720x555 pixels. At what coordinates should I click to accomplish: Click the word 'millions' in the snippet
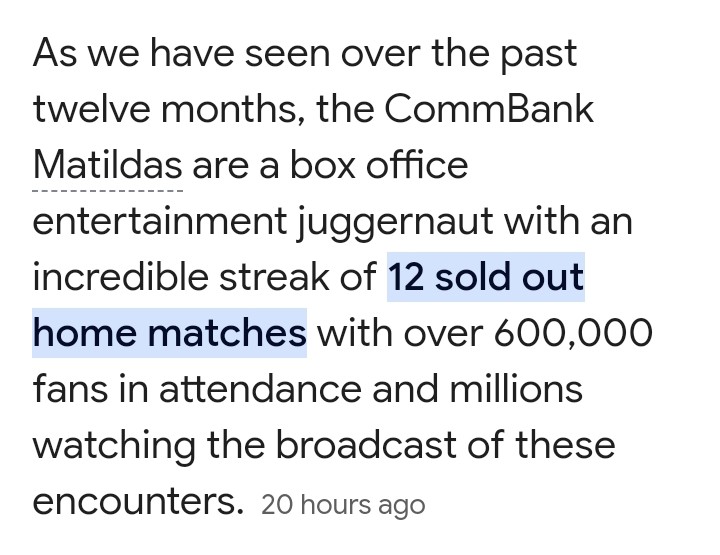coord(516,389)
